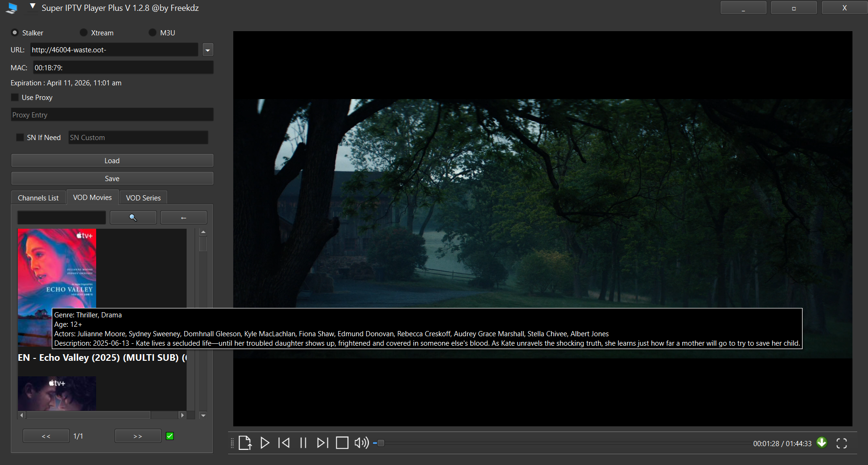The height and width of the screenshot is (465, 868).
Task: Open the VOD Series tab
Action: (143, 198)
